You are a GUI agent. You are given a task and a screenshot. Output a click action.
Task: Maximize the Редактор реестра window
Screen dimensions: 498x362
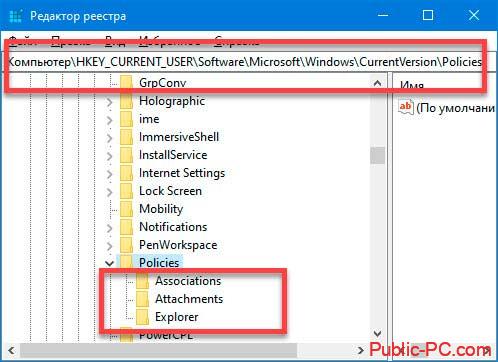pyautogui.click(x=428, y=15)
